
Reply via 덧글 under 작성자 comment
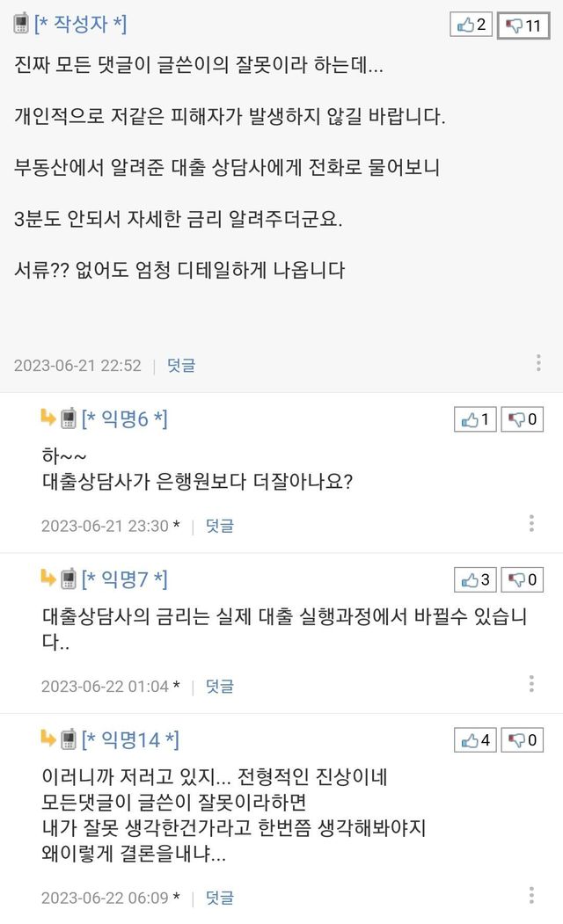tap(181, 366)
